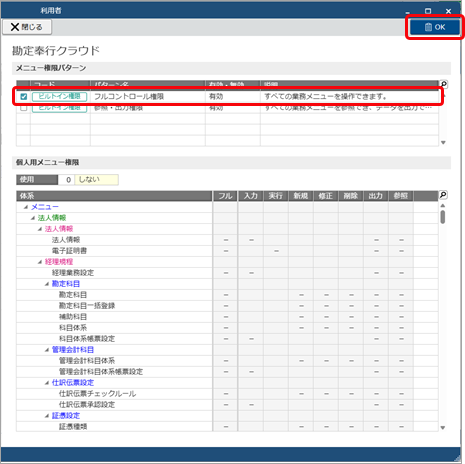Collapse the 勘定科目 tree group
This screenshot has height=464, width=465.
click(47, 284)
